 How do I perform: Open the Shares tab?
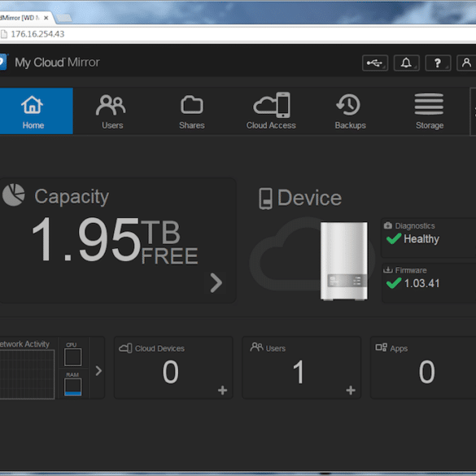[191, 111]
